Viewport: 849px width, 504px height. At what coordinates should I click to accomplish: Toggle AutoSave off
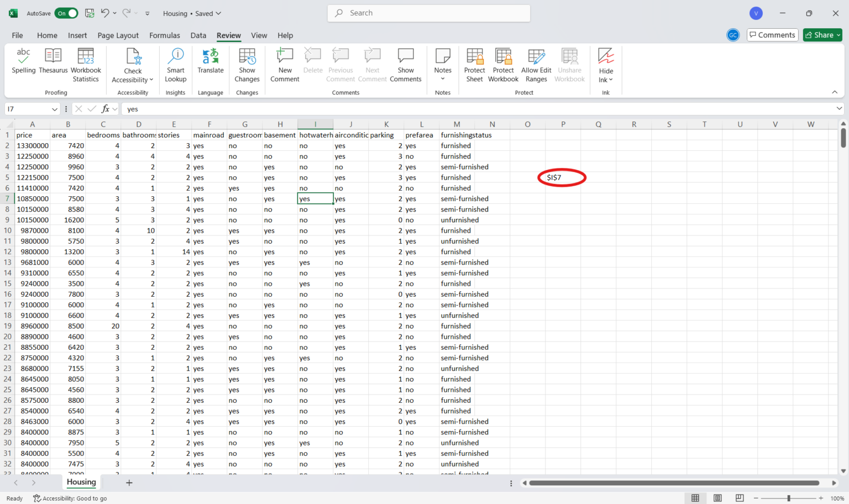66,13
